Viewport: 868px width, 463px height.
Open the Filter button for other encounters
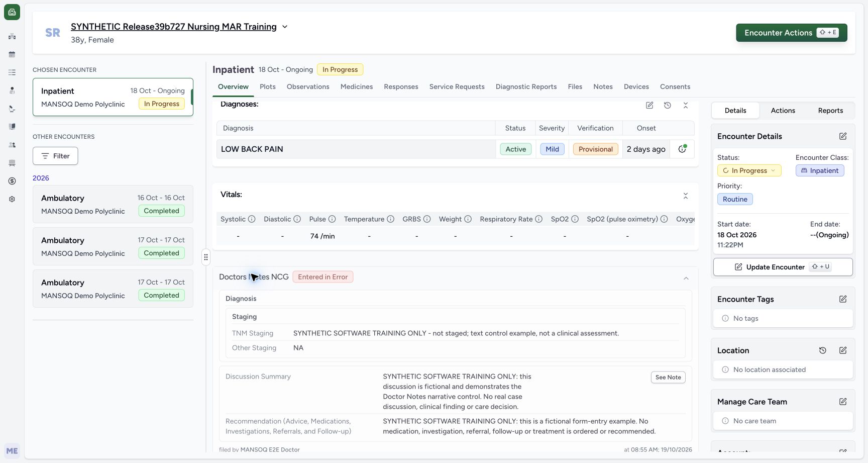pos(55,156)
